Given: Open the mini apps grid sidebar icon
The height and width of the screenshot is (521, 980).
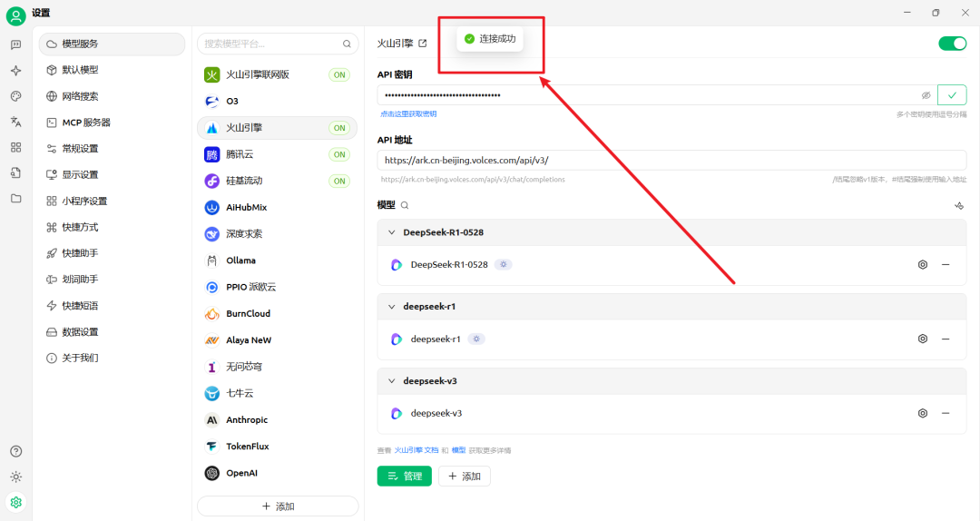Looking at the screenshot, I should coord(15,148).
